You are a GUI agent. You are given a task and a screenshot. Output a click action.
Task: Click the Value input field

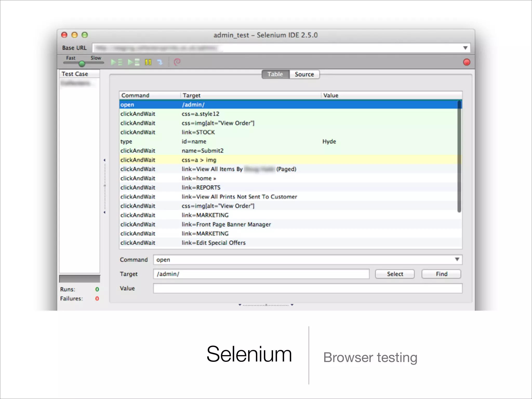click(308, 288)
